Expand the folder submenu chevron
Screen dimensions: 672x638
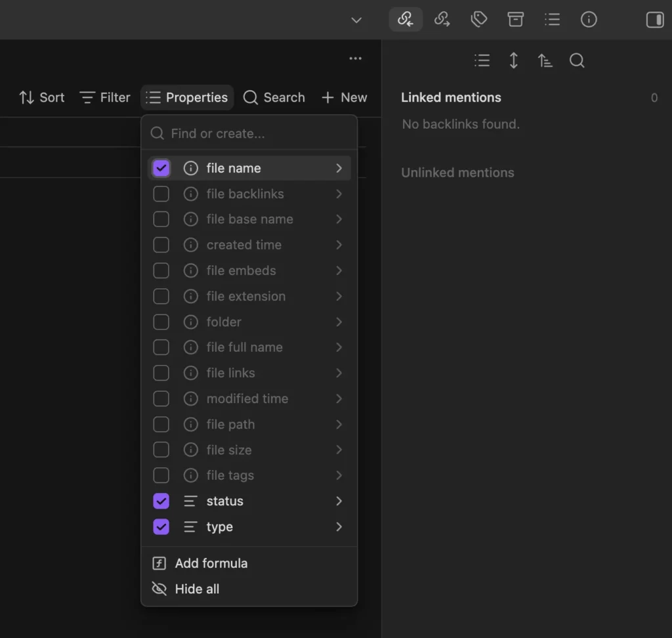[339, 322]
